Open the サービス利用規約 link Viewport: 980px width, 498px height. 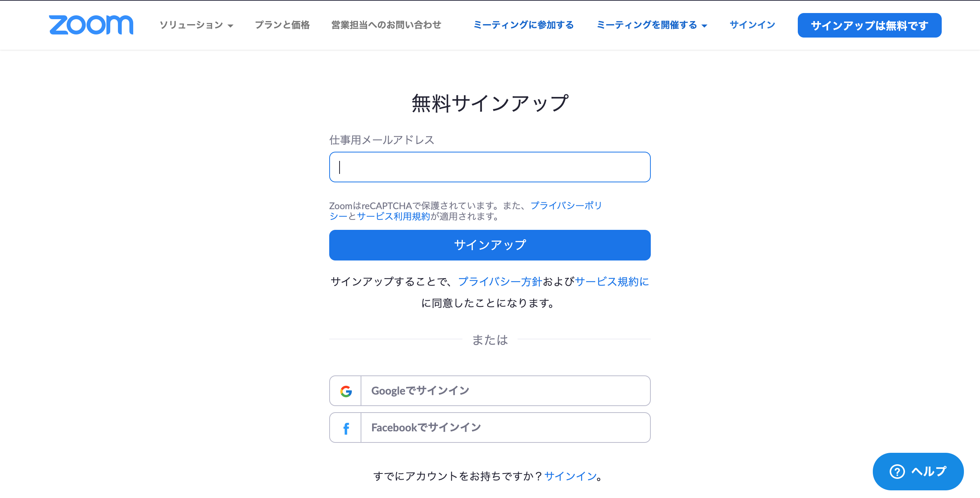pos(394,216)
